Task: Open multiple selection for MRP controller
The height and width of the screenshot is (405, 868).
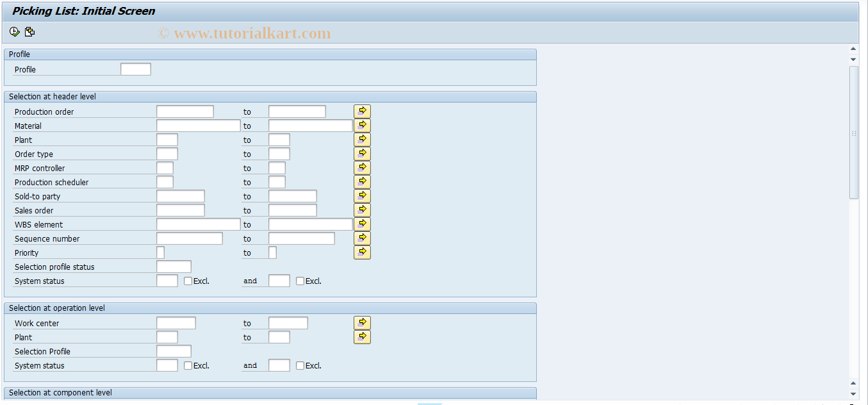Action: point(362,167)
